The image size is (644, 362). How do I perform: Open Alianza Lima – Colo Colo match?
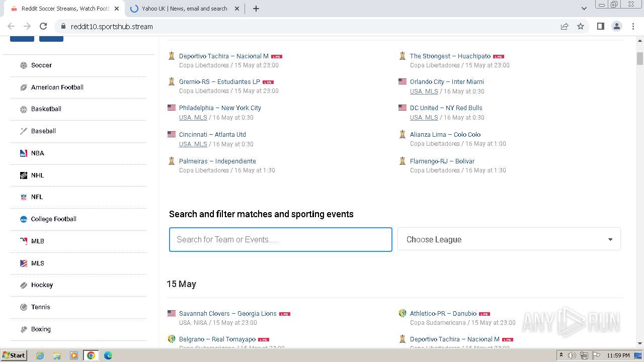click(x=445, y=135)
